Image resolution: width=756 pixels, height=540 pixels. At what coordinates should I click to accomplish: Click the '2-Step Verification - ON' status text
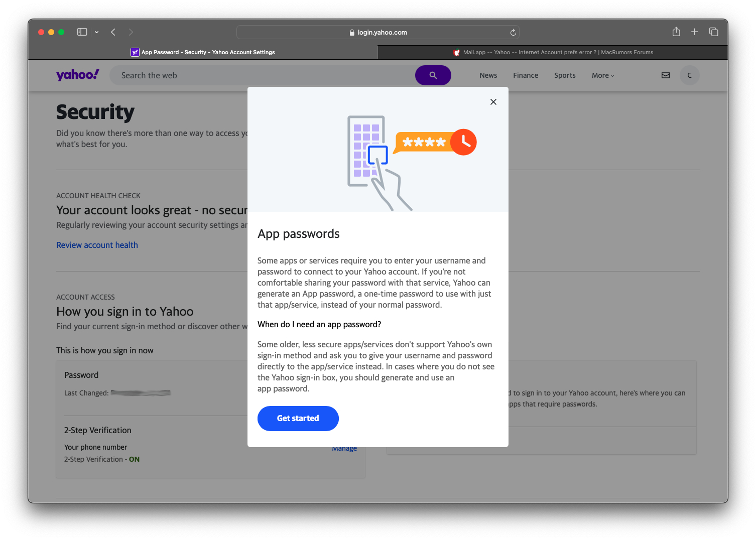click(102, 459)
